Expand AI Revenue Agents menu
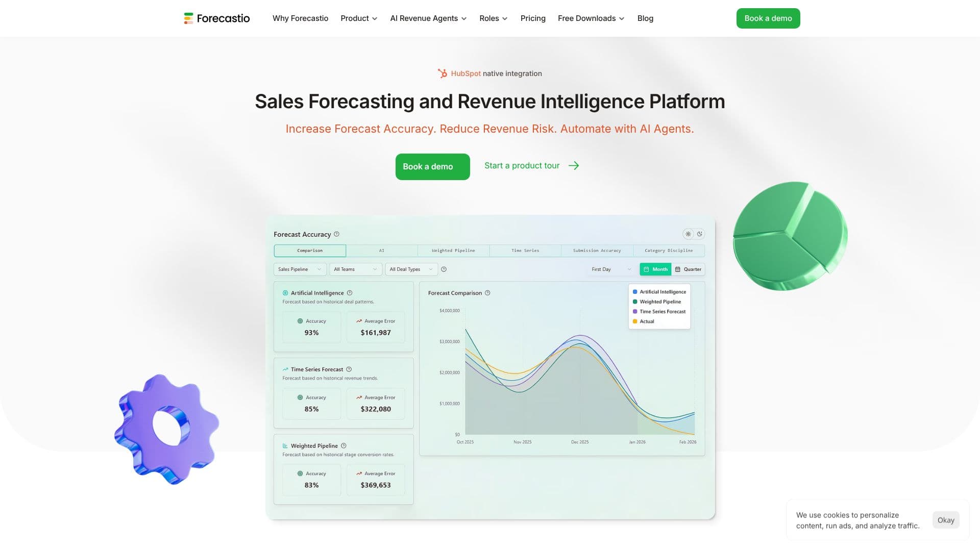Screen dimensions: 980x551 click(428, 18)
